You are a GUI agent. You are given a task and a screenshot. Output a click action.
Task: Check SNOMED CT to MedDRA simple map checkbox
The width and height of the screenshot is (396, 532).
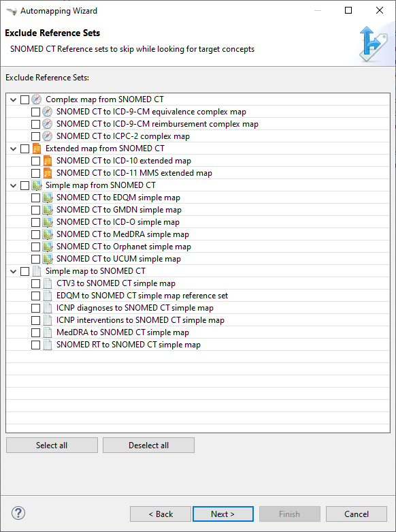[35, 235]
